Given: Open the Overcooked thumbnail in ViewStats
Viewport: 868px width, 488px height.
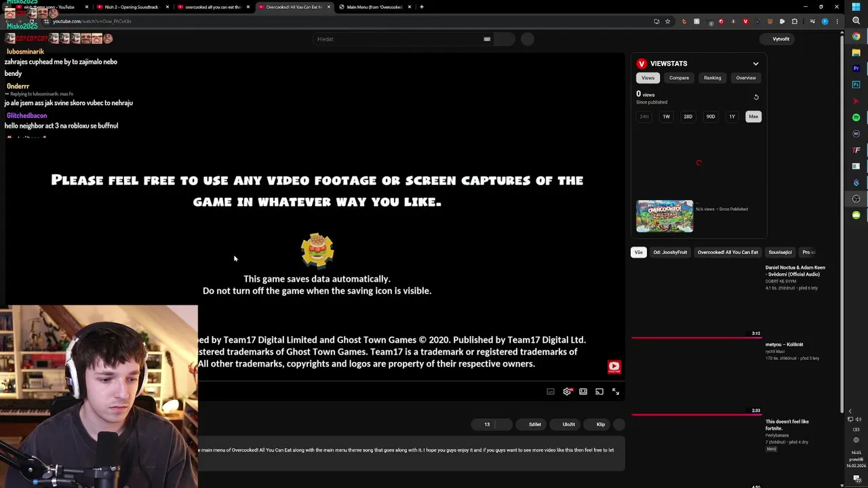Looking at the screenshot, I should click(x=665, y=216).
